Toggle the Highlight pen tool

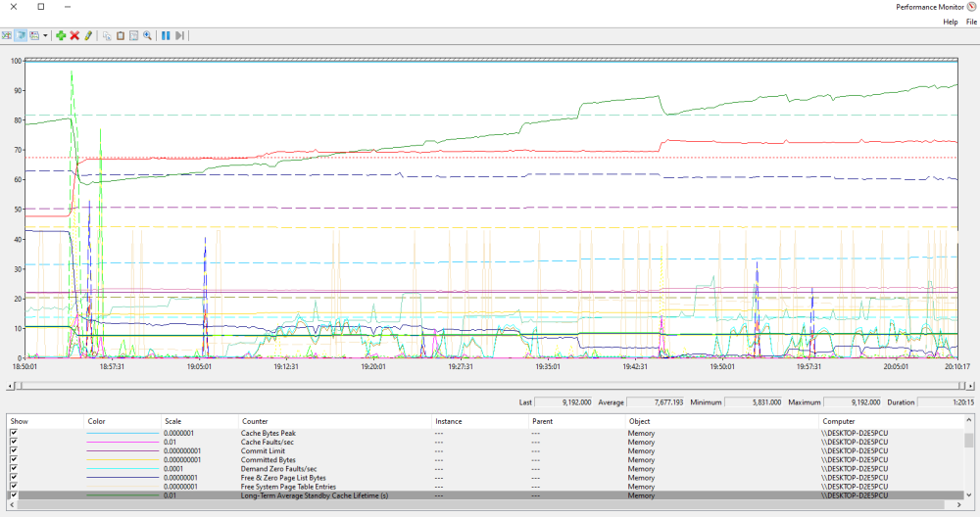[x=88, y=35]
